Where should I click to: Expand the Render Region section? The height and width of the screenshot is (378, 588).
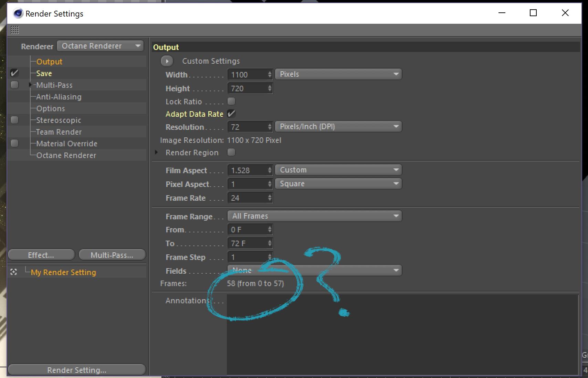[x=156, y=152]
